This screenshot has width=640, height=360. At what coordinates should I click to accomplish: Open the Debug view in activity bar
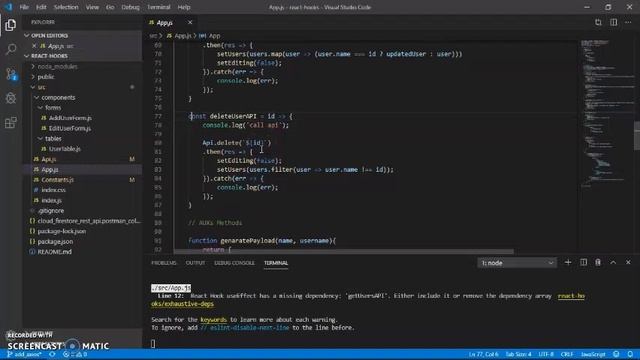click(x=11, y=98)
